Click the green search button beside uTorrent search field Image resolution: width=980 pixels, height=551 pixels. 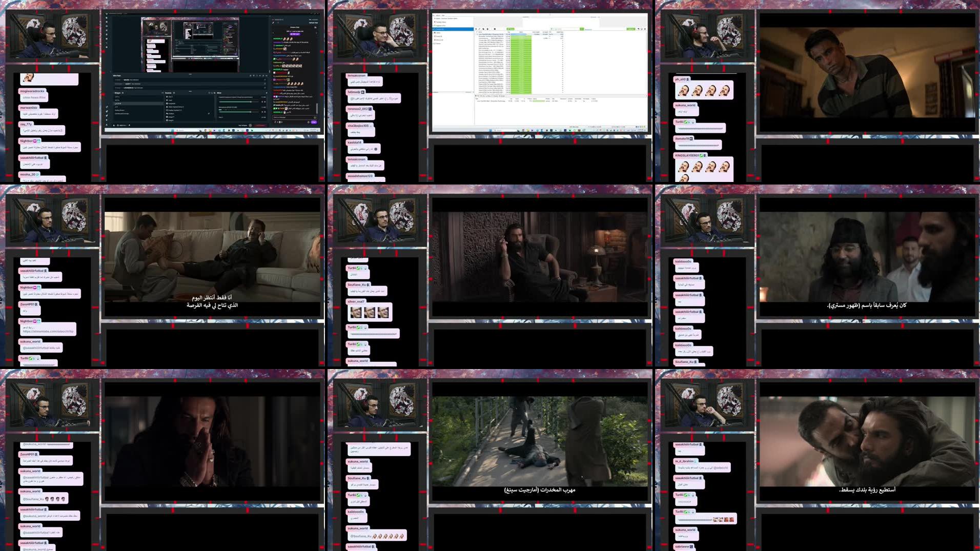click(582, 29)
